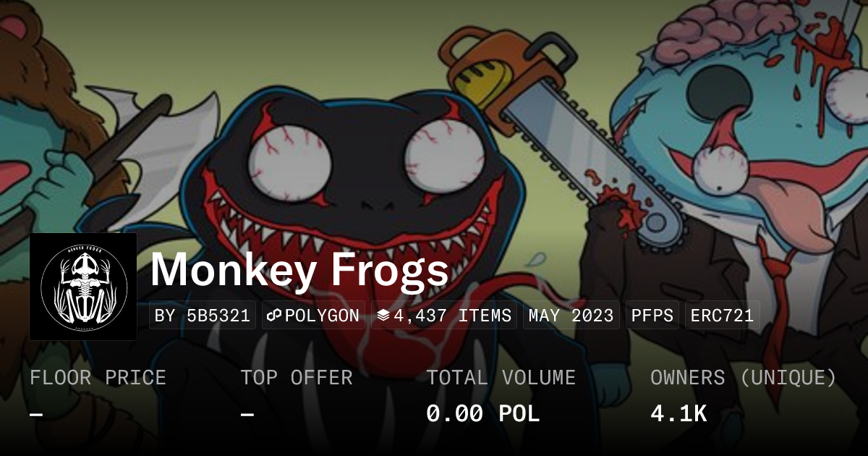The width and height of the screenshot is (868, 456).
Task: Click the 4.1K owners value
Action: coord(678,414)
